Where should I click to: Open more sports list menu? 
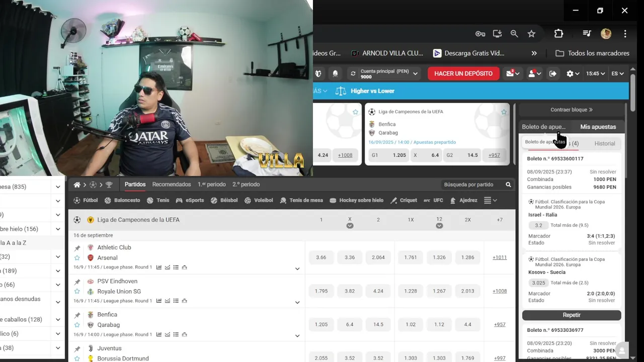pyautogui.click(x=490, y=200)
